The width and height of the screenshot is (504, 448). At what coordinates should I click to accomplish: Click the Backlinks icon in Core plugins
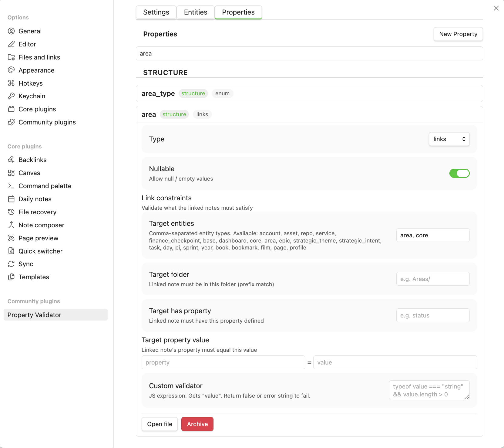[x=11, y=160]
